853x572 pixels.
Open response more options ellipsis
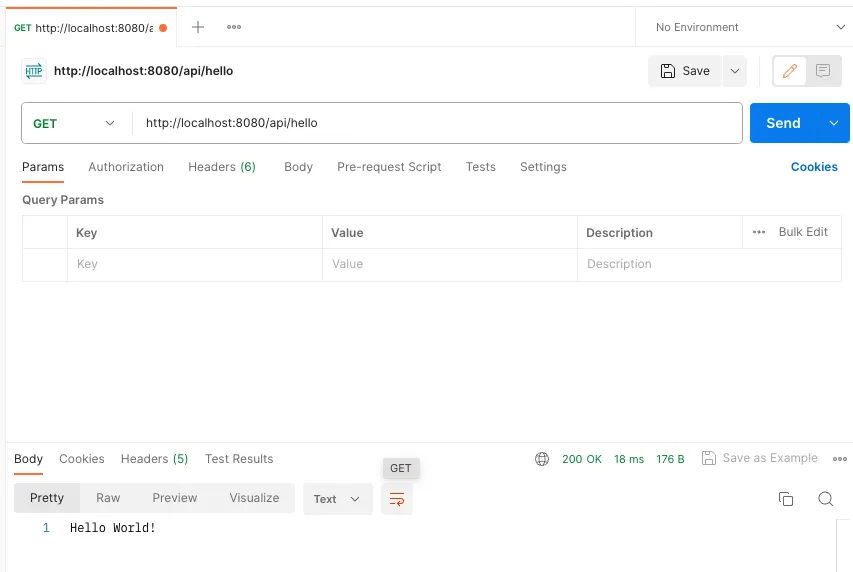tap(839, 459)
